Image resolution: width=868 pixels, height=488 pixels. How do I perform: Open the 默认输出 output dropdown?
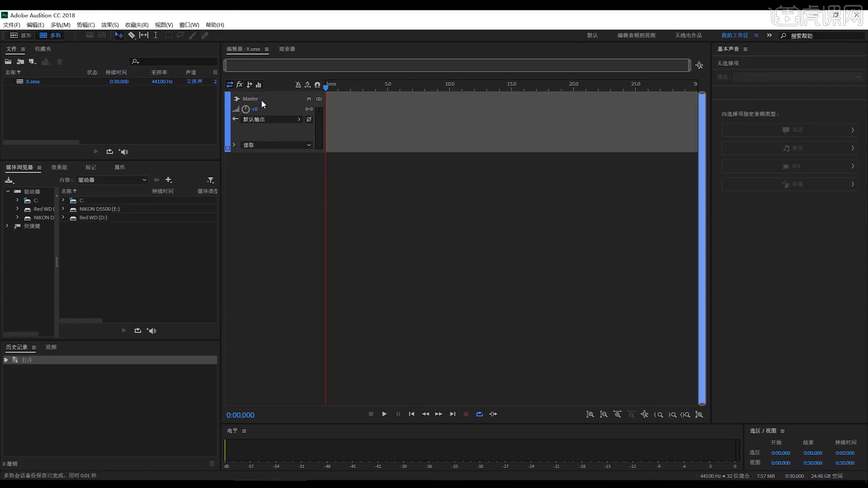272,119
